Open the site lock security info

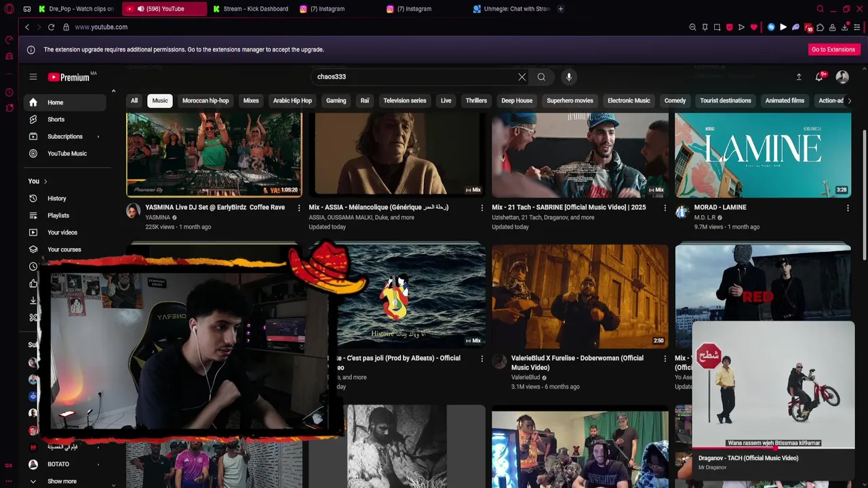(x=66, y=27)
